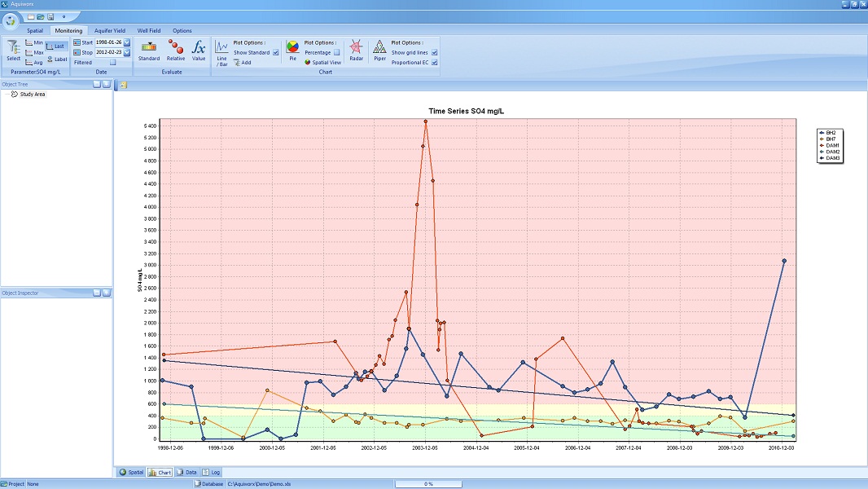This screenshot has height=489, width=868.
Task: Open the Standard evaluation tool
Action: [x=149, y=48]
